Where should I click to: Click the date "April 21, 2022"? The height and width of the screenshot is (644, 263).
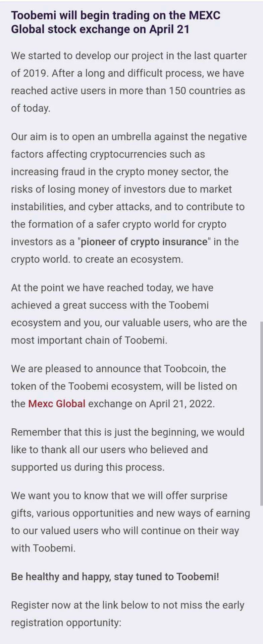(x=181, y=404)
